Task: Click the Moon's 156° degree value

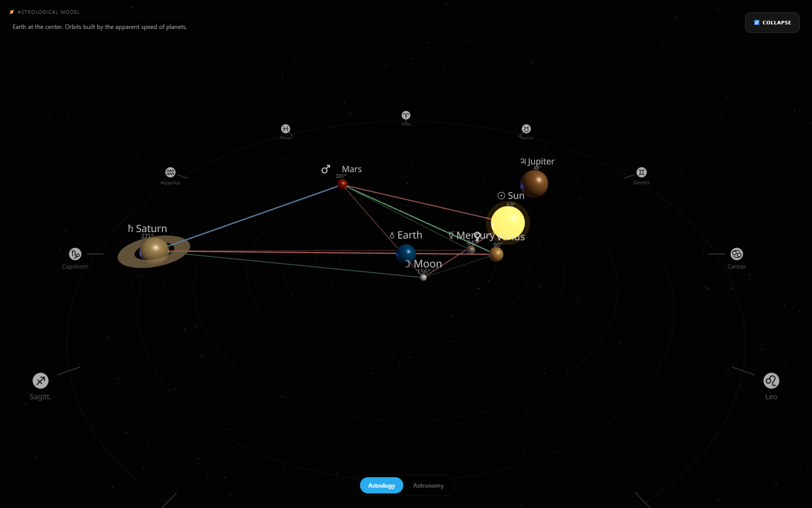Action: coord(424,272)
